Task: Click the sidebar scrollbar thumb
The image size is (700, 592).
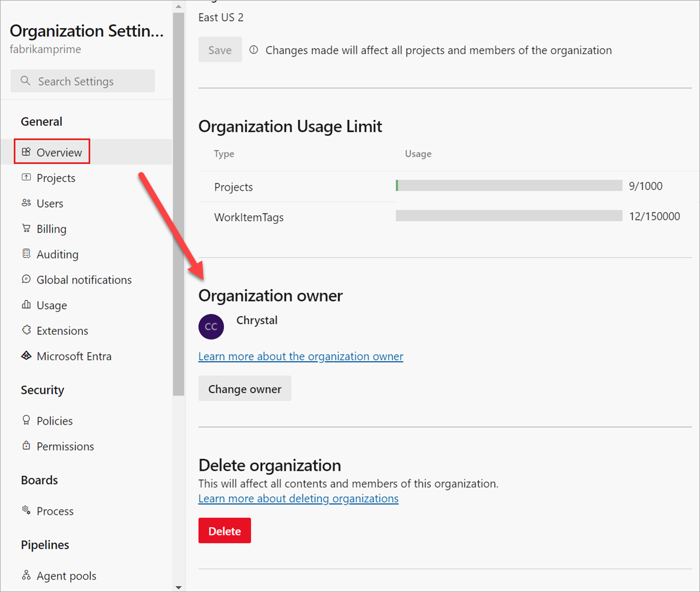Action: (178, 204)
